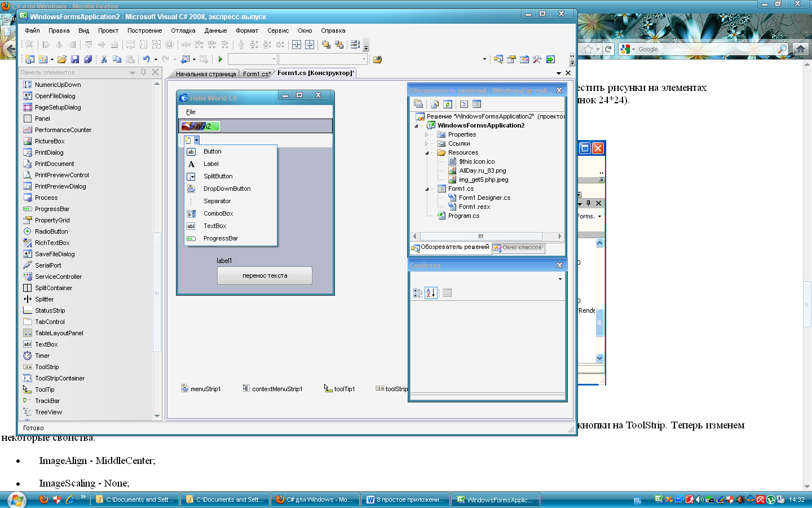812x508 pixels.
Task: Click View Designer icon in Solution Explorer
Action: pos(477,104)
